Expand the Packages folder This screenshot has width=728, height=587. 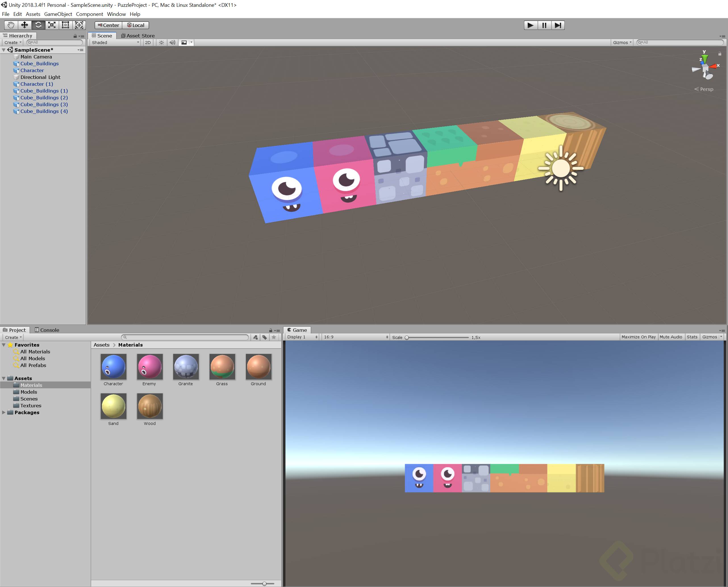tap(3, 412)
